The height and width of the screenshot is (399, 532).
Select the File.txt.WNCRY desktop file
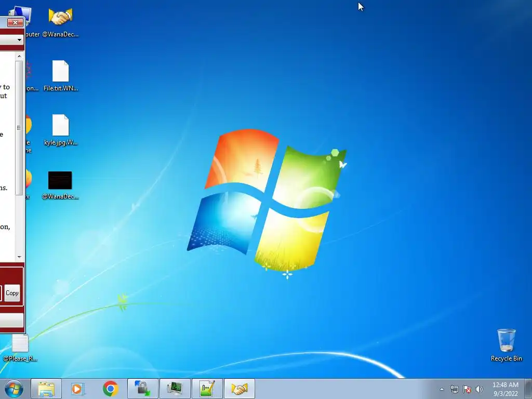pyautogui.click(x=61, y=76)
